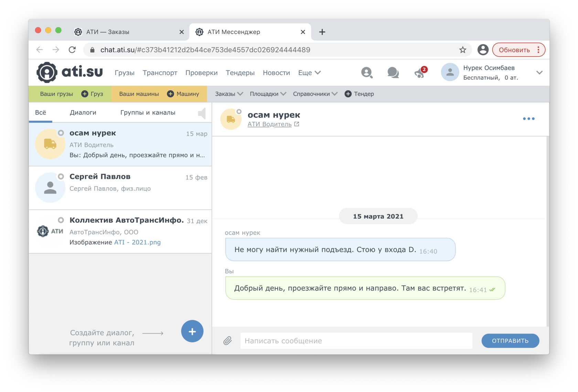Open the user search icon in header
This screenshot has height=392, width=578.
(x=367, y=73)
